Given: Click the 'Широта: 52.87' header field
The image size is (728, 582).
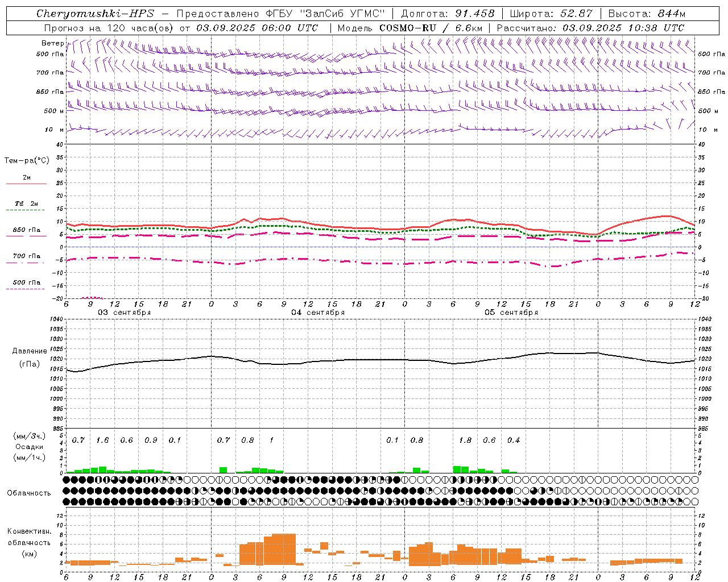Looking at the screenshot, I should (x=551, y=14).
